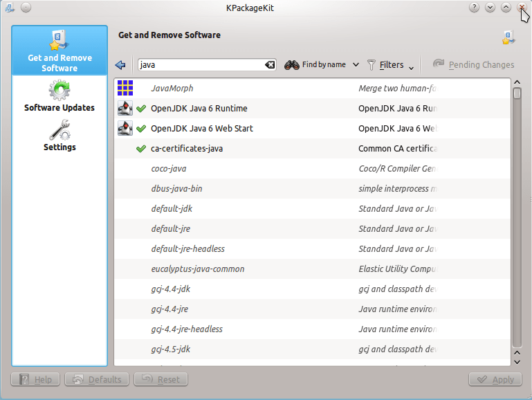Image resolution: width=532 pixels, height=400 pixels.
Task: Select the ca-certificates-java package
Action: (312, 149)
